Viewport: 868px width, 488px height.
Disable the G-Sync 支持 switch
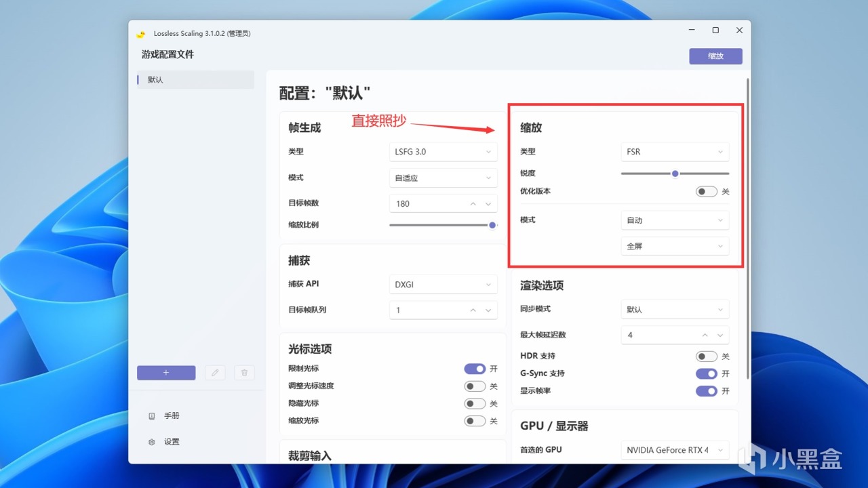(x=707, y=373)
